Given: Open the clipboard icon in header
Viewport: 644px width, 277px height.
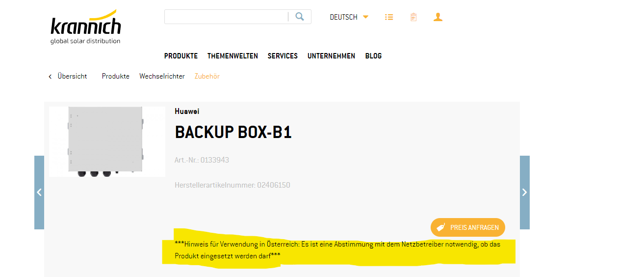Looking at the screenshot, I should point(413,17).
